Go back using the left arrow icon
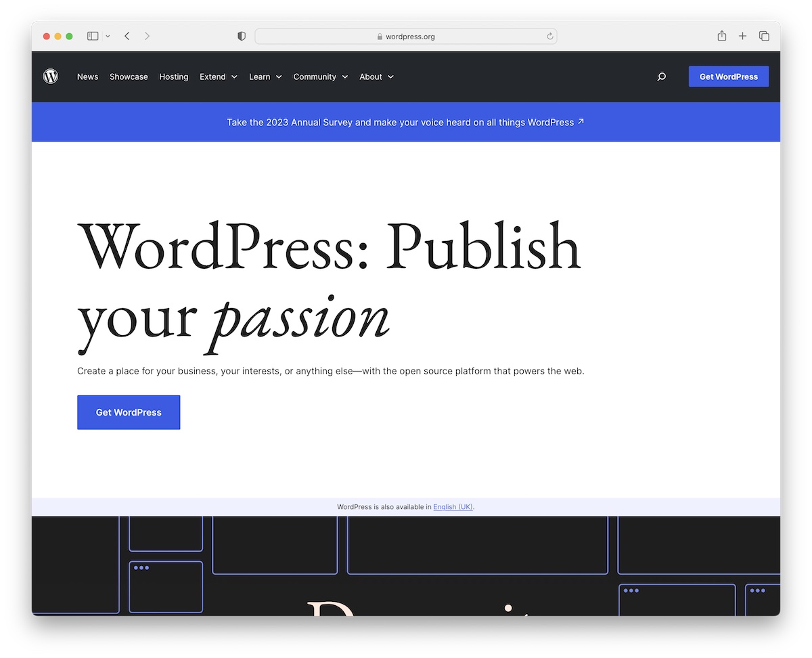The image size is (812, 658). coord(127,36)
